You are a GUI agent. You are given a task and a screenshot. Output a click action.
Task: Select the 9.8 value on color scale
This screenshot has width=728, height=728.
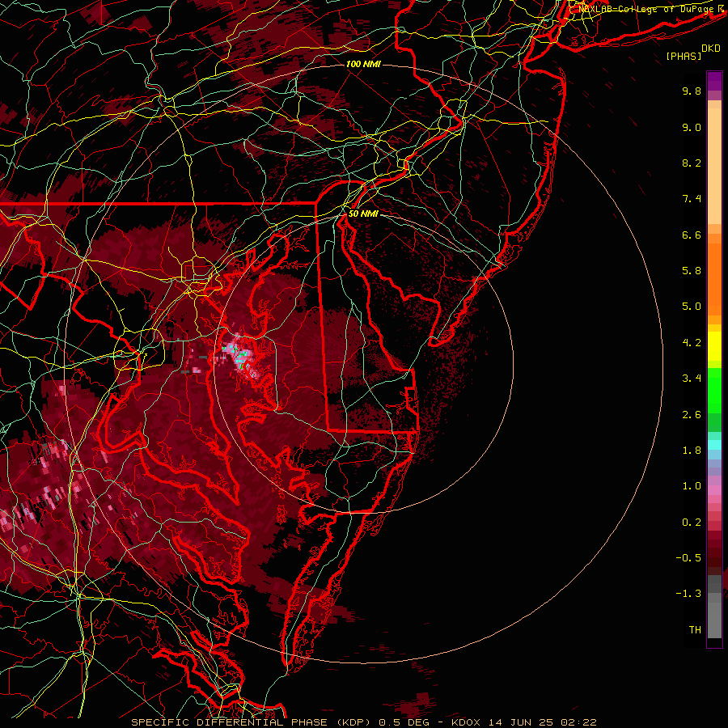point(692,91)
